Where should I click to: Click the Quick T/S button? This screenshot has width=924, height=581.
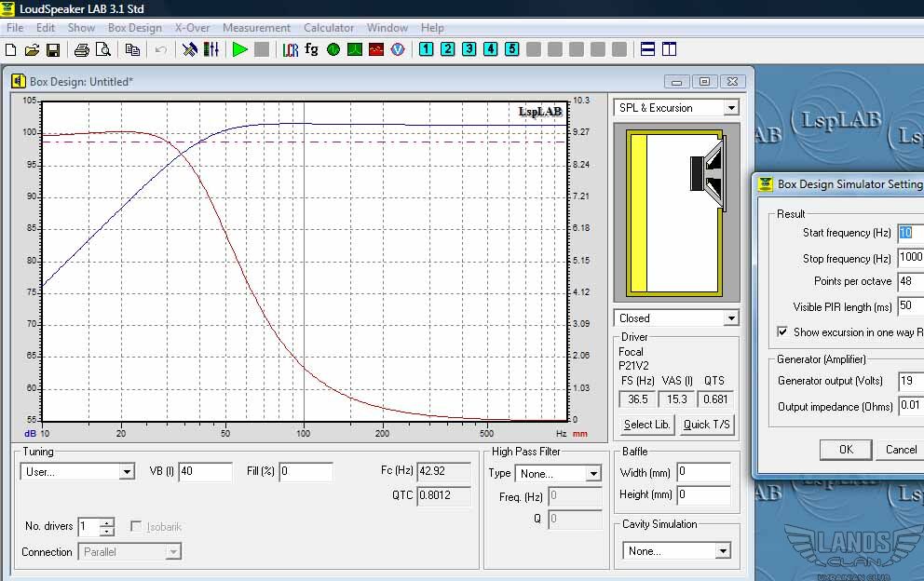pyautogui.click(x=707, y=425)
